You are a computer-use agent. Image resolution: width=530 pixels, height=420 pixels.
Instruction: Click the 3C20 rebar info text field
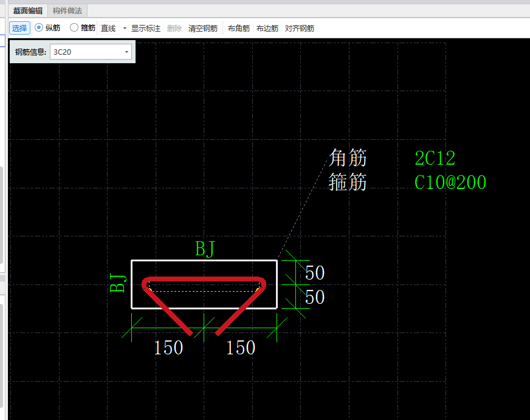pos(85,52)
